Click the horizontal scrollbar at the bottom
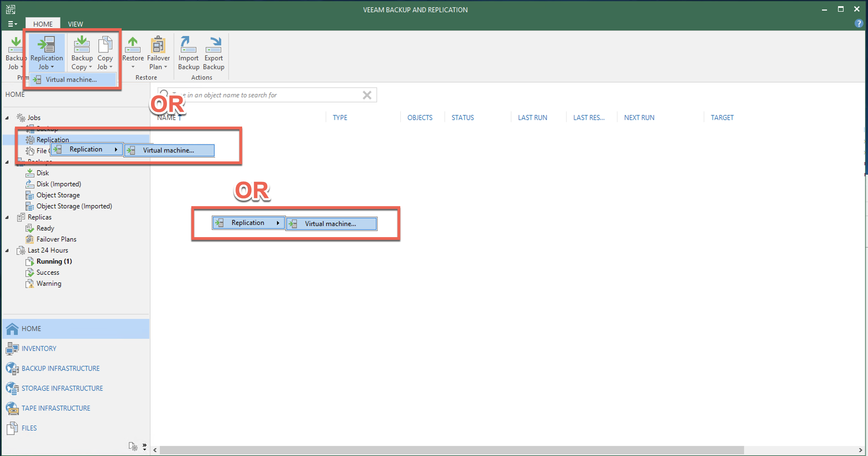 point(451,450)
